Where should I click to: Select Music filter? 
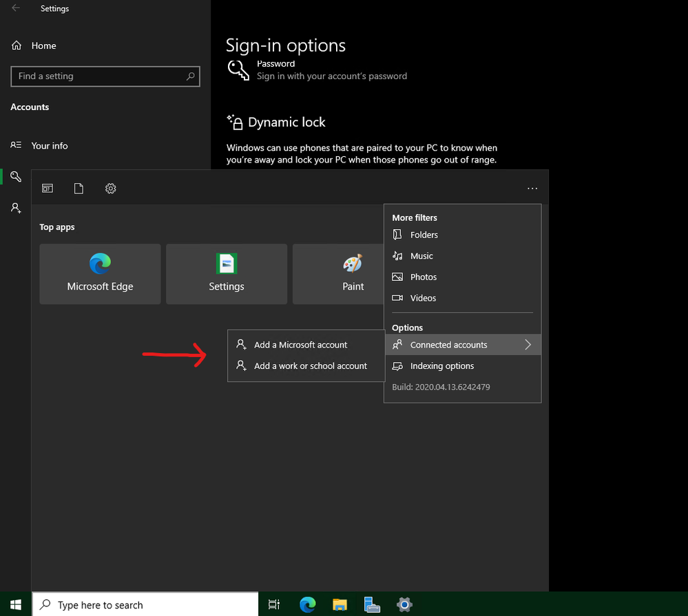pyautogui.click(x=463, y=256)
